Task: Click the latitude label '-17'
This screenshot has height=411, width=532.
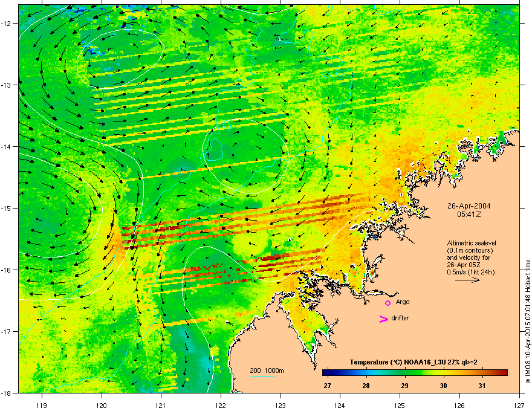Action: (x=6, y=331)
